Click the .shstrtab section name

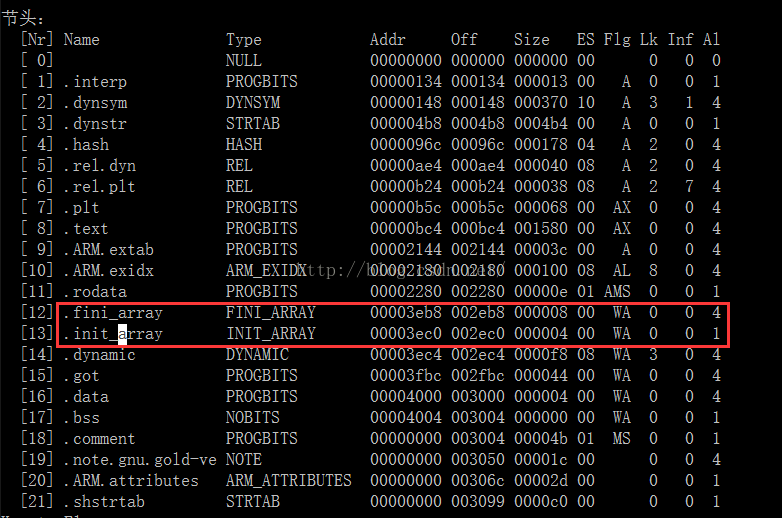point(104,502)
